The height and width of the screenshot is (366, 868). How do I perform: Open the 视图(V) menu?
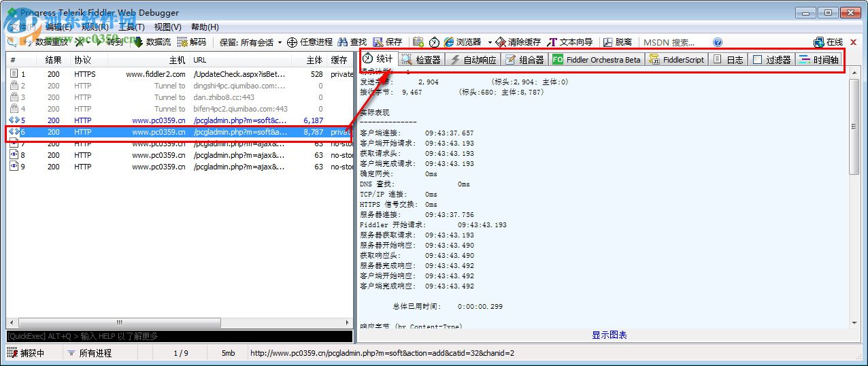point(167,27)
